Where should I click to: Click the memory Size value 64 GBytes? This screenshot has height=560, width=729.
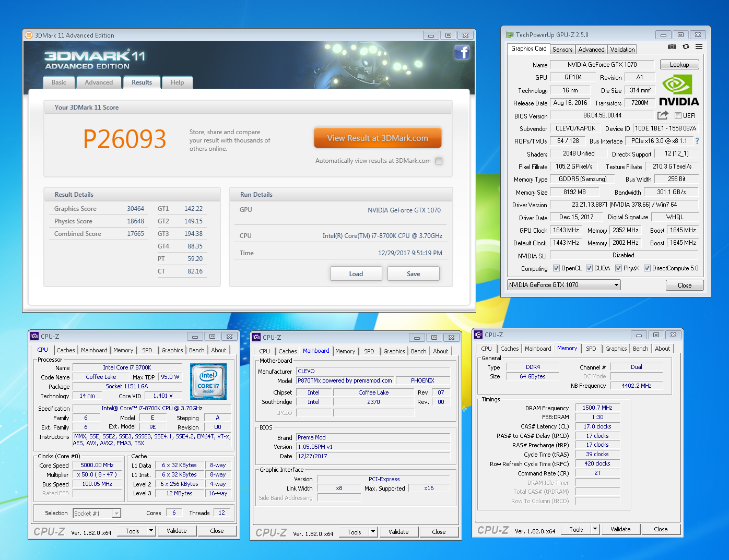pos(533,376)
